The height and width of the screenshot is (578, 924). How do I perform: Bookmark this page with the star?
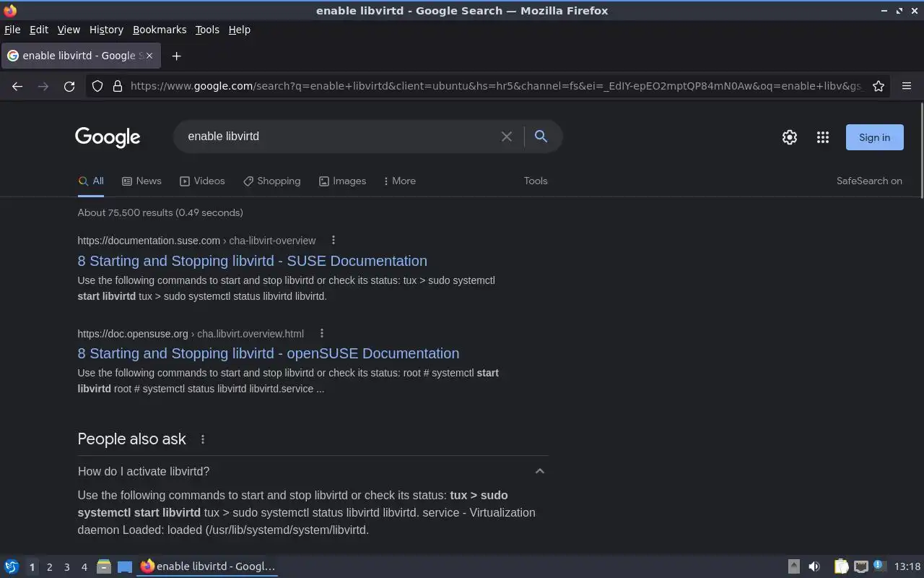click(x=879, y=86)
